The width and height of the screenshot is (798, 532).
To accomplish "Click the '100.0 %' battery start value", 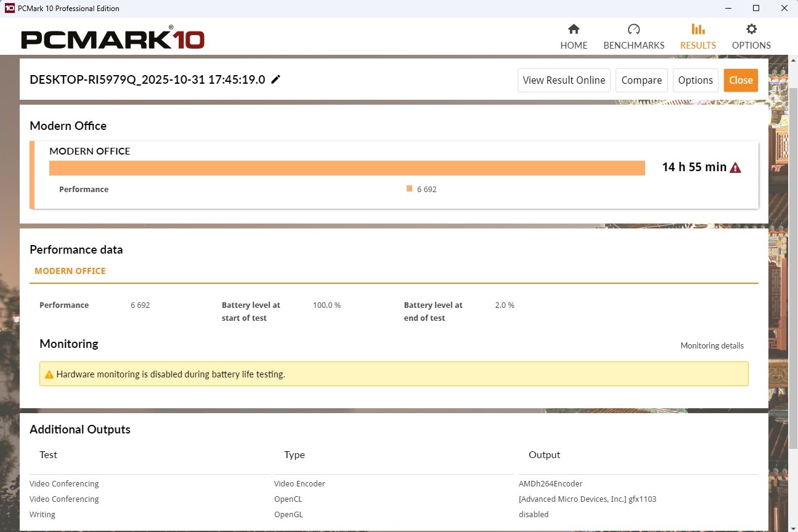I will 327,305.
